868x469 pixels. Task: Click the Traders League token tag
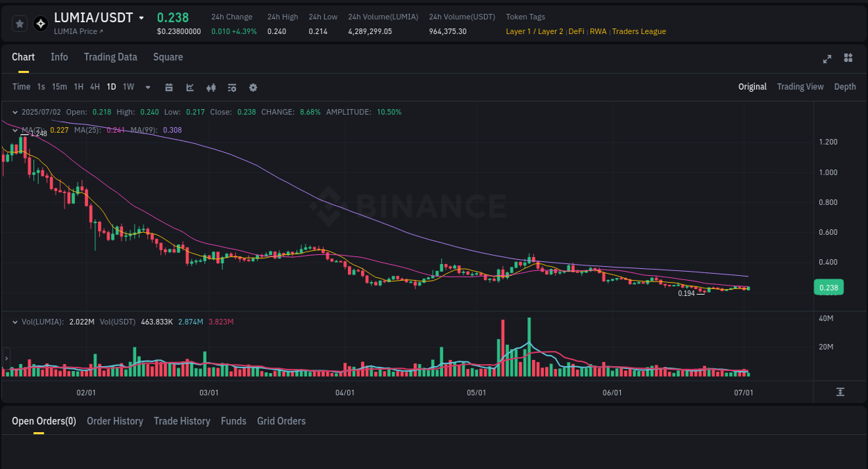point(638,31)
